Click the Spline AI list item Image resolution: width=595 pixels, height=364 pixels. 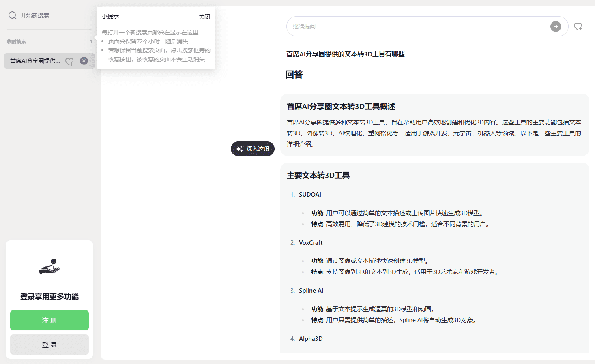311,291
